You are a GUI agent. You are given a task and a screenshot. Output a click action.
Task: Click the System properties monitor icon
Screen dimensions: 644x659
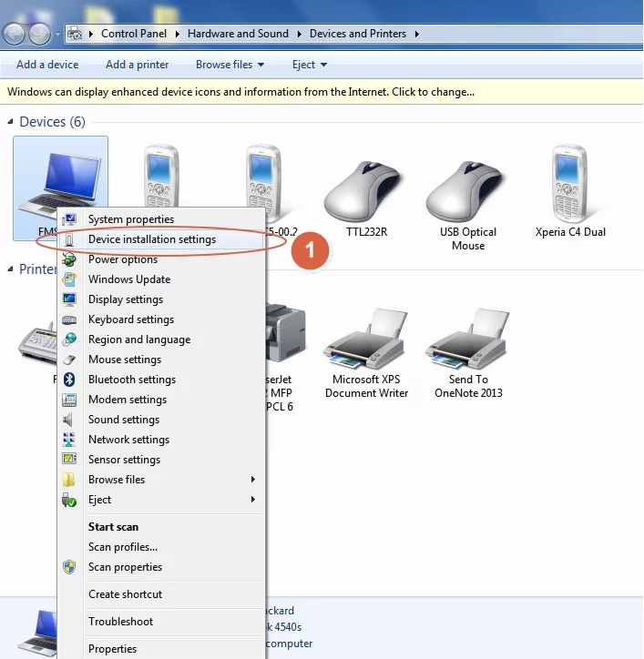[69, 219]
